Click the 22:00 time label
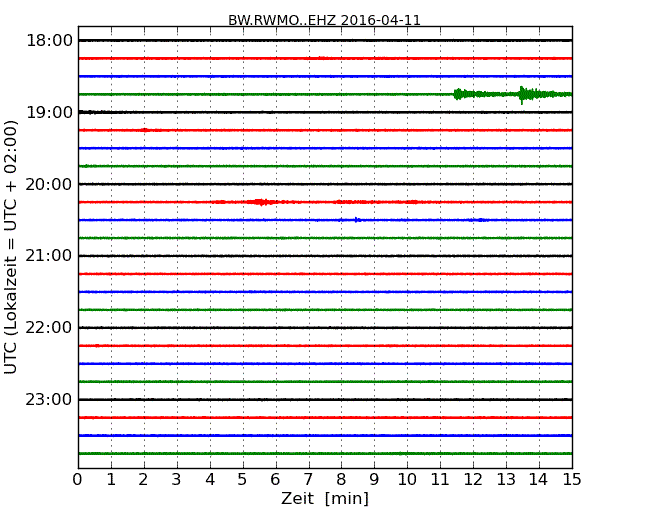Viewport: 650px width, 520px height. pyautogui.click(x=49, y=328)
